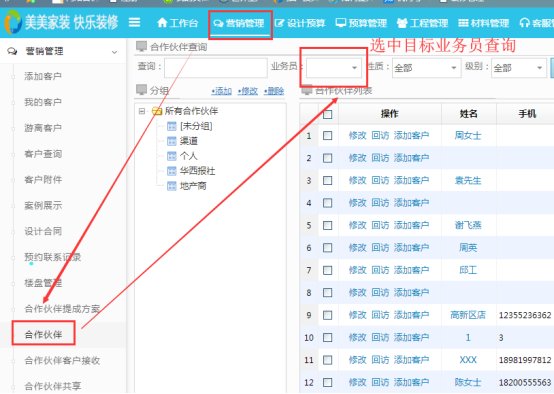Check the checkbox for row 1

point(328,136)
